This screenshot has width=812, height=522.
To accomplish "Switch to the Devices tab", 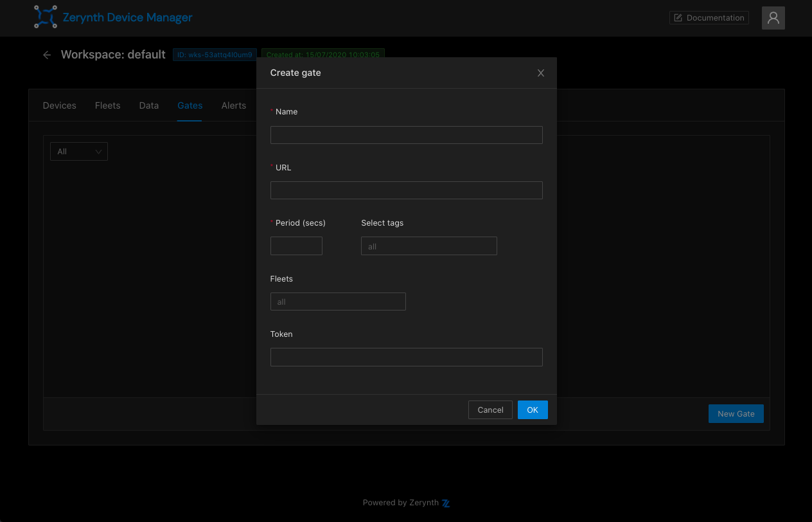I will [60, 105].
